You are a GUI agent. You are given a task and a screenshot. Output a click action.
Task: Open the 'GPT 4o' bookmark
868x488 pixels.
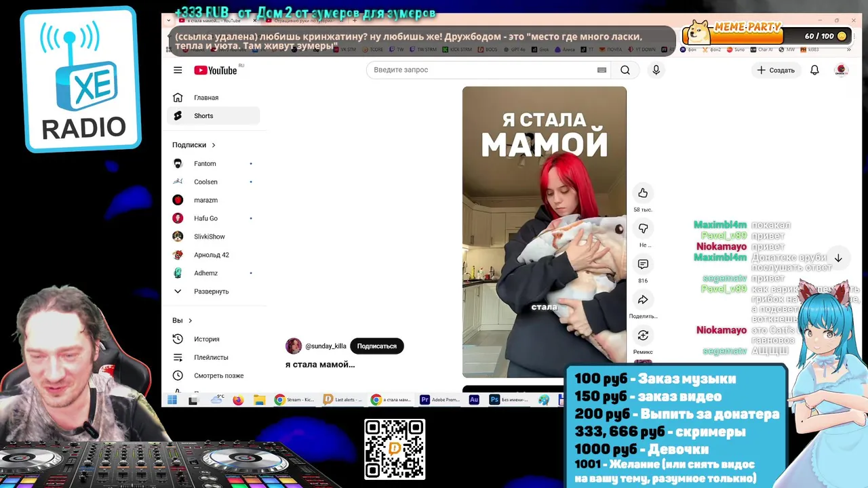(x=515, y=49)
